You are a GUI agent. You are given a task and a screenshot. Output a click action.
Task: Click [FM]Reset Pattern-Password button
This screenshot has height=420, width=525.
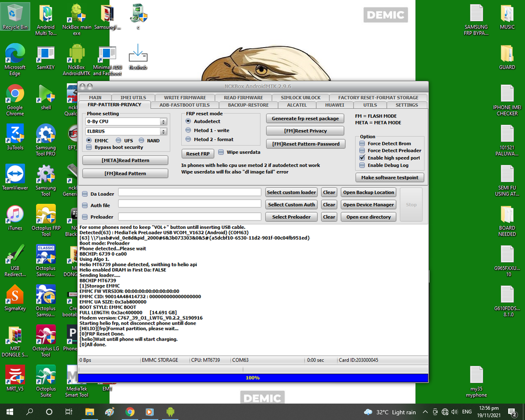point(306,144)
